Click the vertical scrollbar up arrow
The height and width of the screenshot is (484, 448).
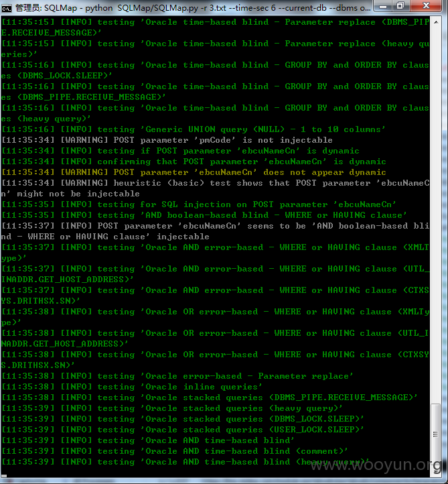point(436,22)
